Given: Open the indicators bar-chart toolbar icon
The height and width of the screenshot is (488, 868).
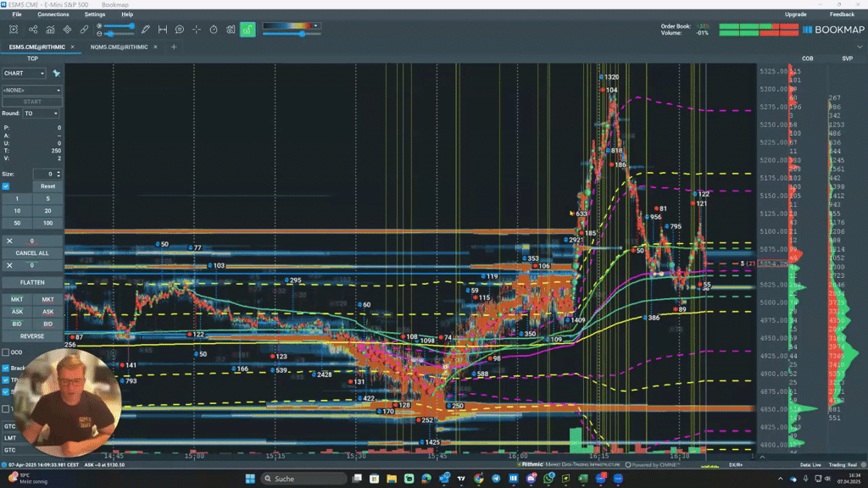Looking at the screenshot, I should [x=50, y=30].
